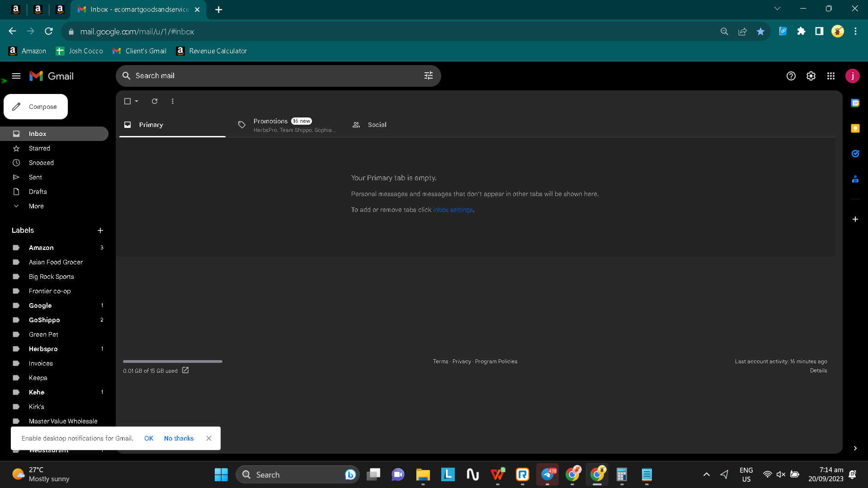Click the taskbar Search box
The height and width of the screenshot is (488, 868).
pos(297,474)
